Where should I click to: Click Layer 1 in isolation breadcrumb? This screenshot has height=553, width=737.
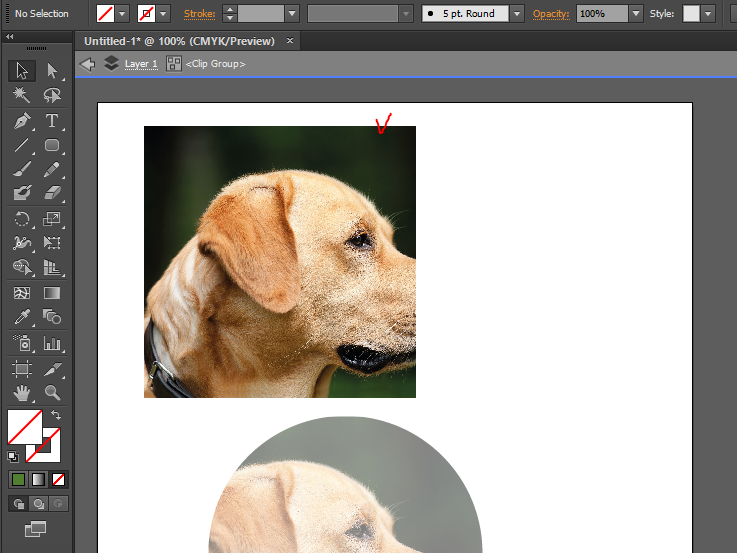pyautogui.click(x=141, y=64)
